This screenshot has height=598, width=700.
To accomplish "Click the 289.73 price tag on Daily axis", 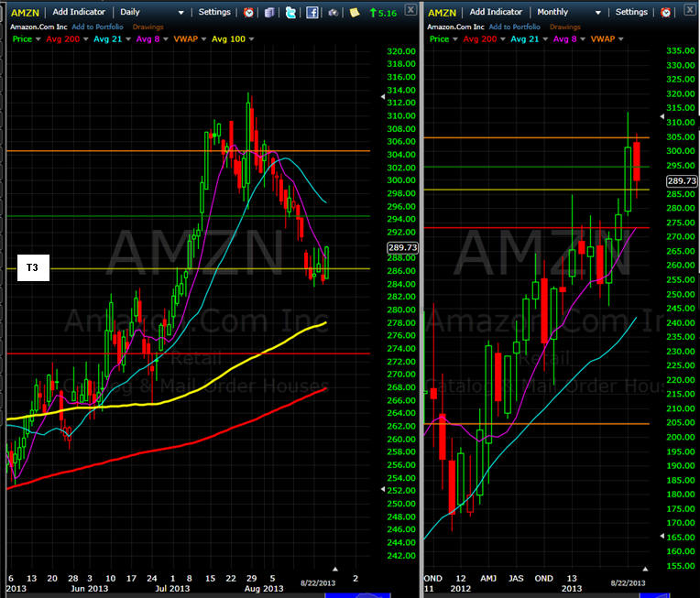I will click(x=402, y=247).
